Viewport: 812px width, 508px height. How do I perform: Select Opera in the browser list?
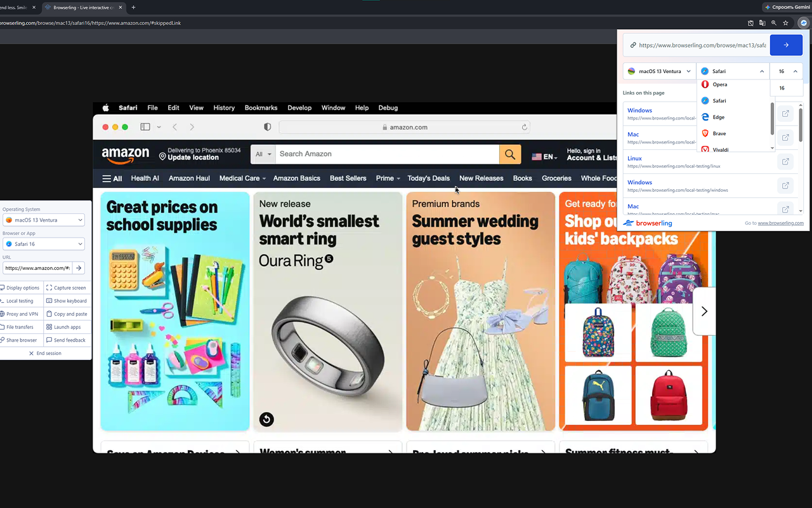(x=733, y=84)
